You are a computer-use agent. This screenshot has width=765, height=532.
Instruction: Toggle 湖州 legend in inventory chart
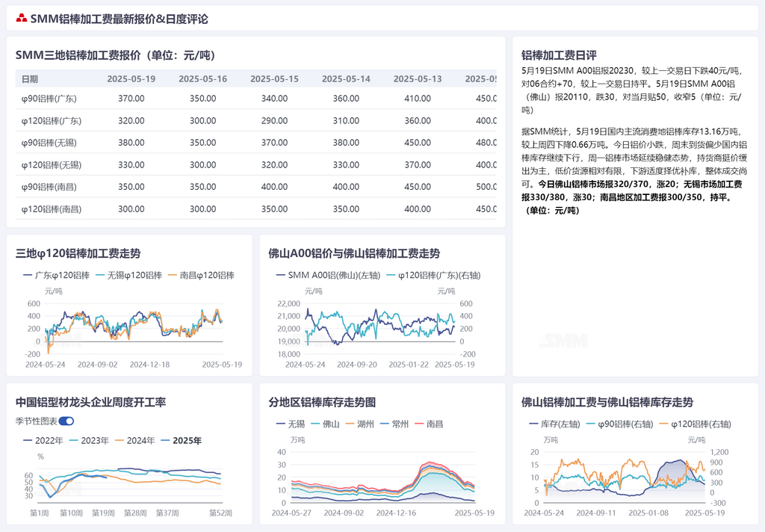(x=359, y=424)
